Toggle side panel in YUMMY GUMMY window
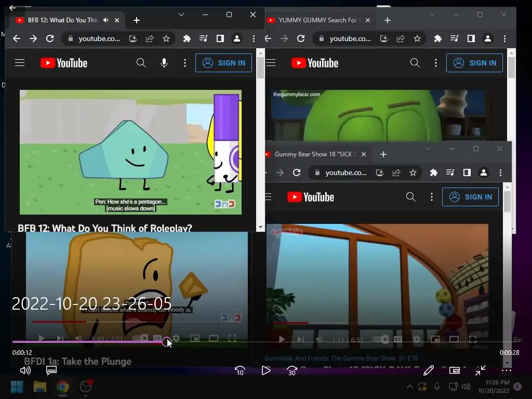The width and height of the screenshot is (532, 399). coord(471,38)
